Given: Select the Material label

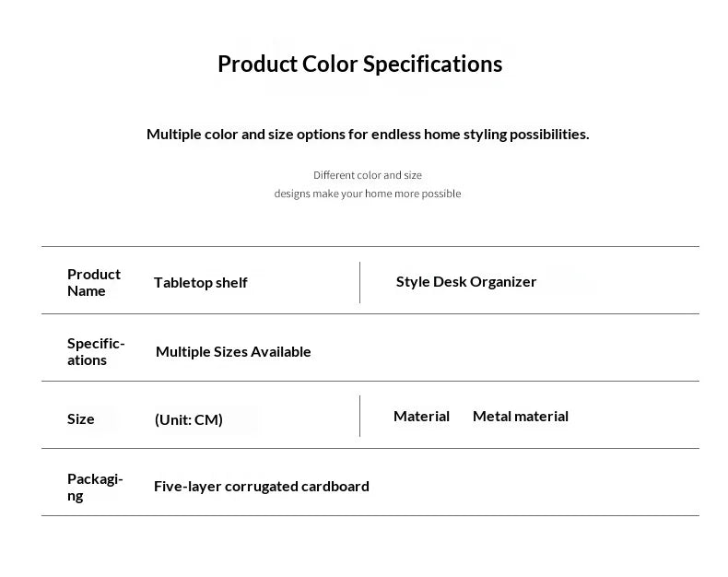Looking at the screenshot, I should click(x=421, y=417).
